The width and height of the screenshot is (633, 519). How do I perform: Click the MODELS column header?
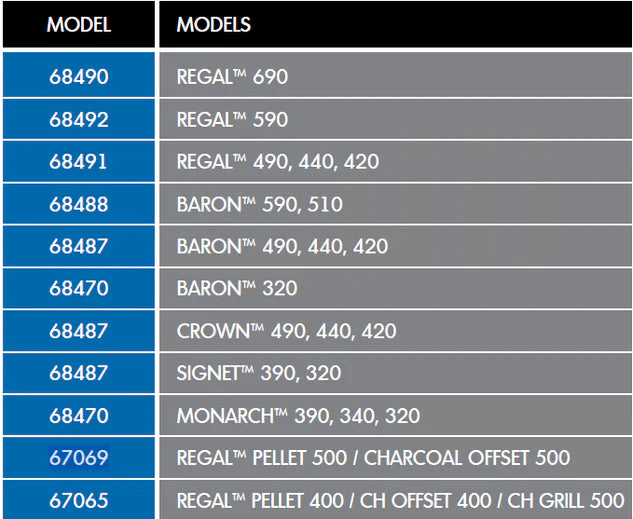click(x=213, y=24)
